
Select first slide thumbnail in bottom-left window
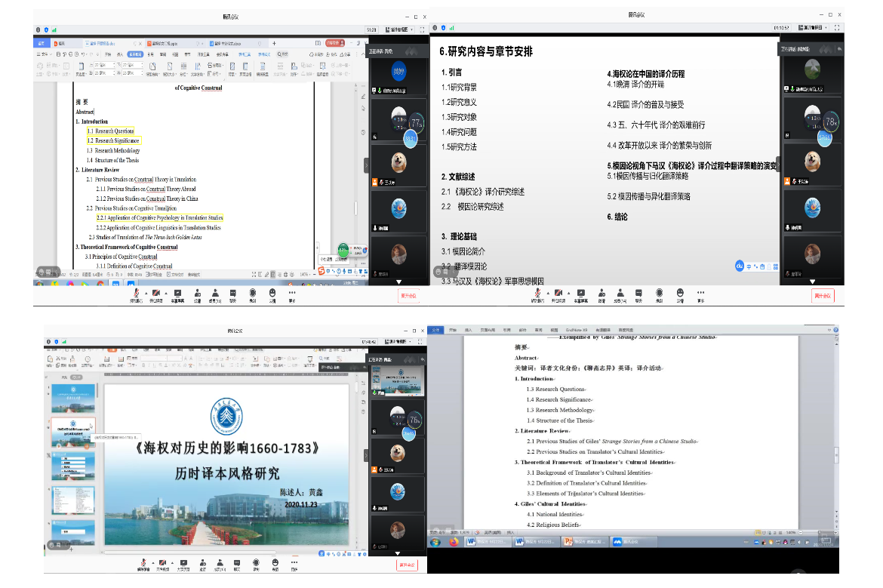[73, 398]
